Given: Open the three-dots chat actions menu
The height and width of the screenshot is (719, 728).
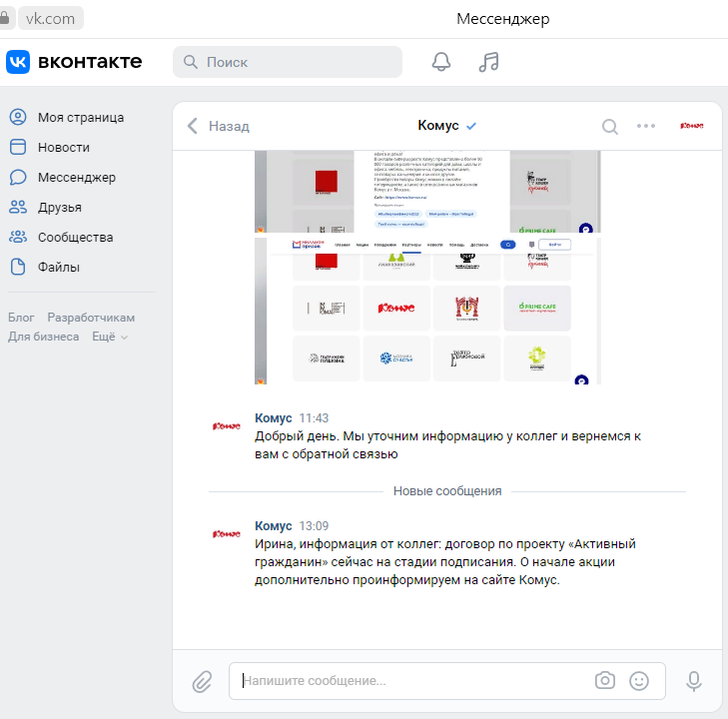Looking at the screenshot, I should [x=646, y=126].
